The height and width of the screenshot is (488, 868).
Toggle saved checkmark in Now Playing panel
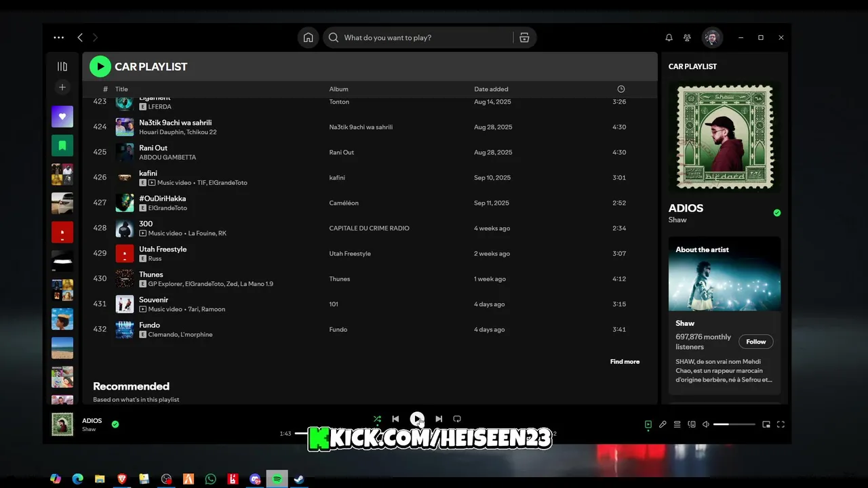(x=777, y=213)
